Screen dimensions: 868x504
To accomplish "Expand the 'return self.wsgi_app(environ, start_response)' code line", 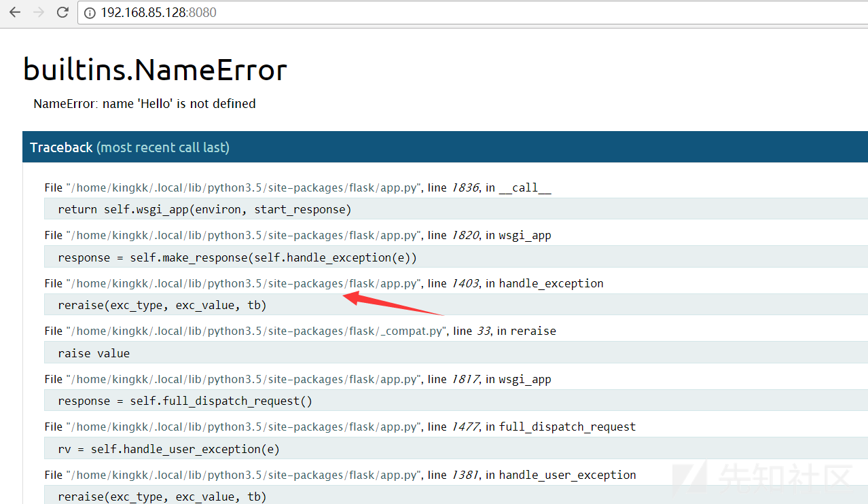I will (204, 209).
